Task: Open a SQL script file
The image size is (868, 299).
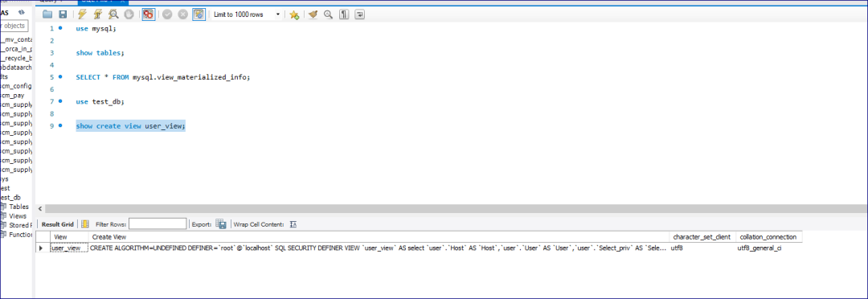Action: point(47,14)
